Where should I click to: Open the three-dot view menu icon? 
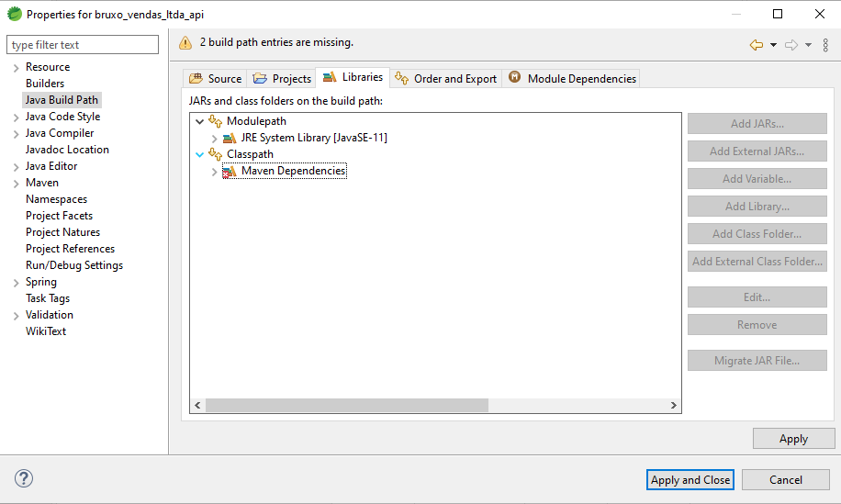[825, 45]
